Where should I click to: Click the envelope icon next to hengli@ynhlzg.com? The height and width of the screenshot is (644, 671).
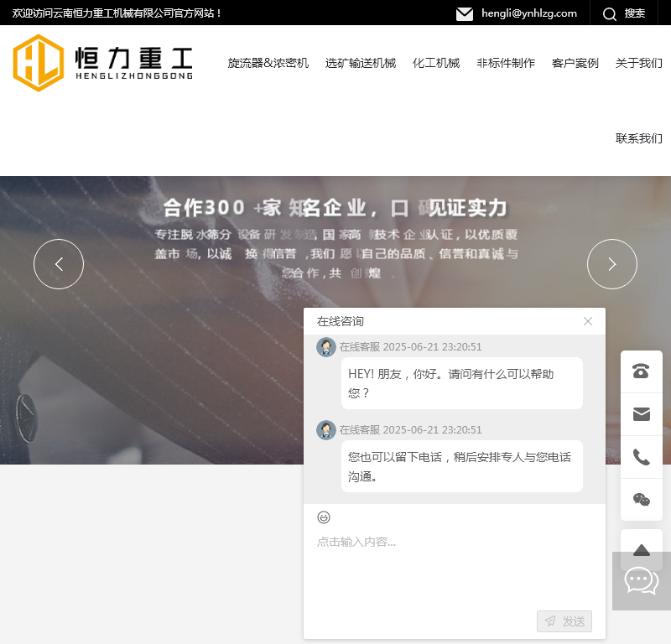[x=465, y=13]
